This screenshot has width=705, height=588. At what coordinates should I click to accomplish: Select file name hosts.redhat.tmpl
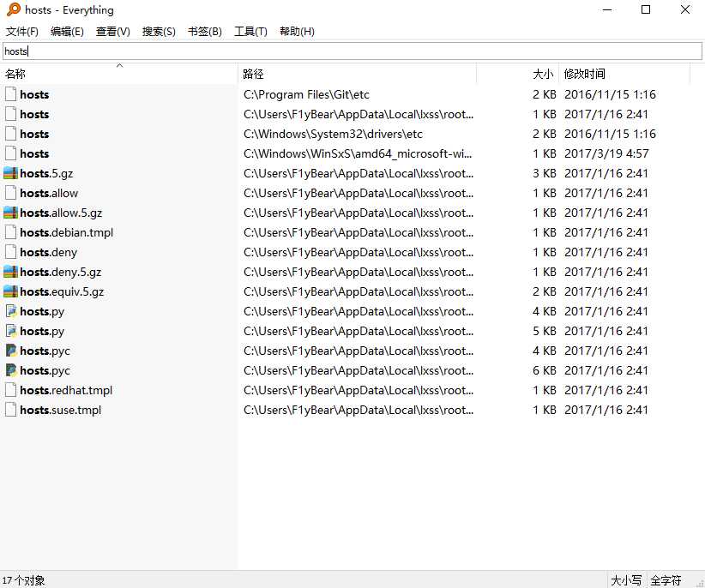point(66,390)
